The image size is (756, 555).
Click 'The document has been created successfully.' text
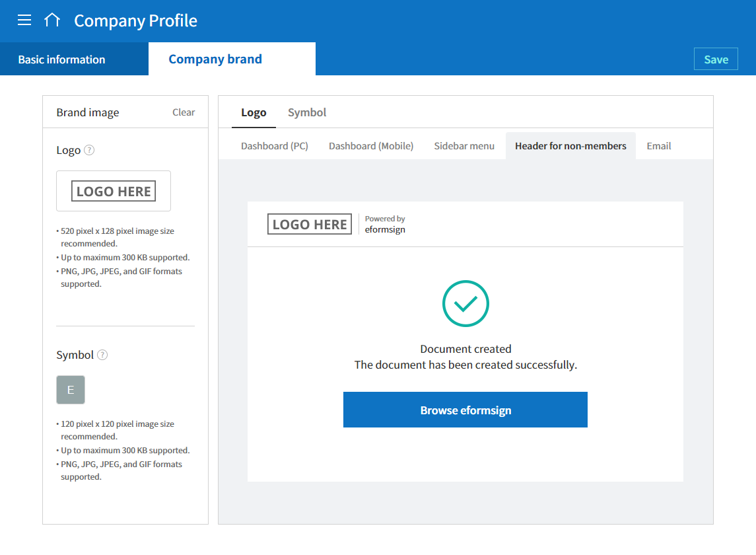point(465,365)
